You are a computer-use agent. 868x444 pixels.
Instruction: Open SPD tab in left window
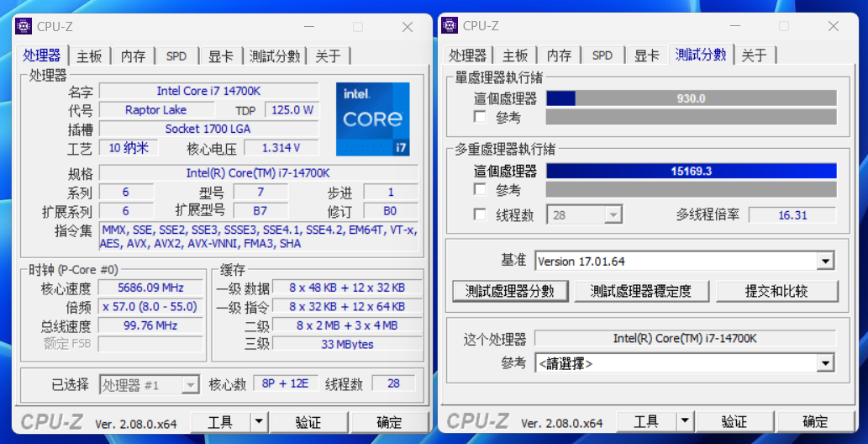coord(176,56)
